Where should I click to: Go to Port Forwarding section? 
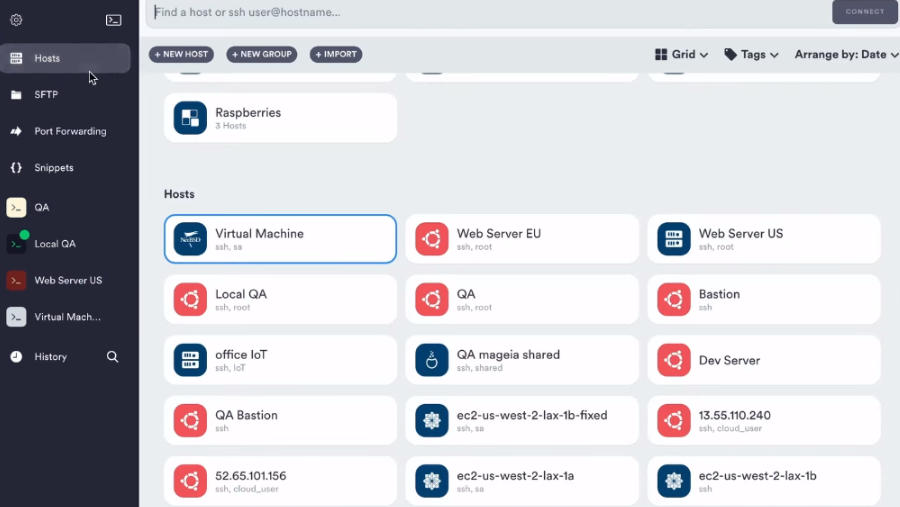[69, 131]
